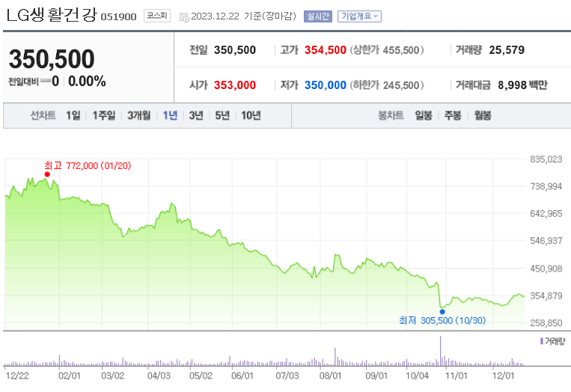Click the 0.00% change rate

click(x=87, y=81)
